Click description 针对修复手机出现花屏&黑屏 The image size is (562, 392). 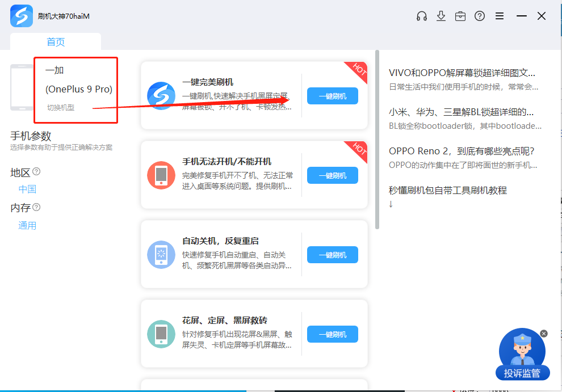click(x=237, y=340)
